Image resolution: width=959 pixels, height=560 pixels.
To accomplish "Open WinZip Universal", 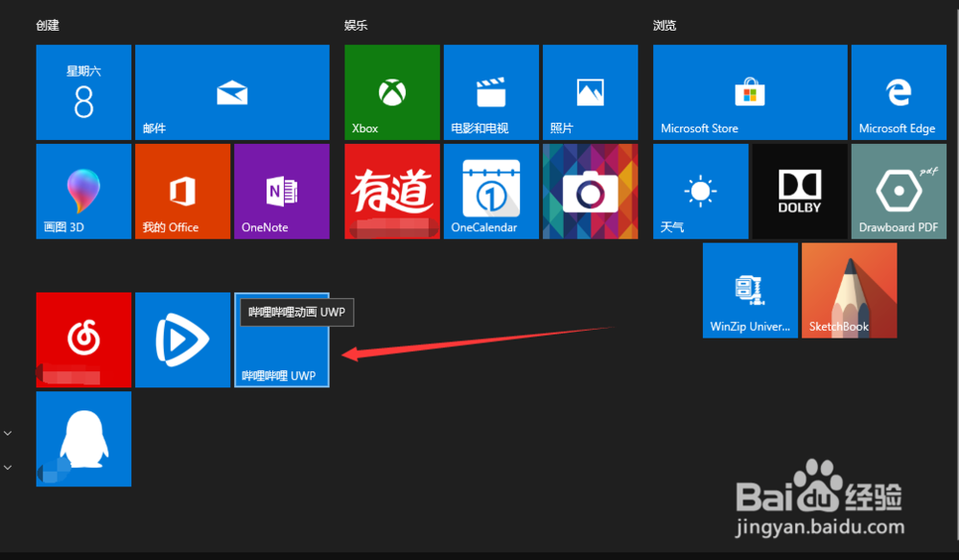I will pos(750,290).
